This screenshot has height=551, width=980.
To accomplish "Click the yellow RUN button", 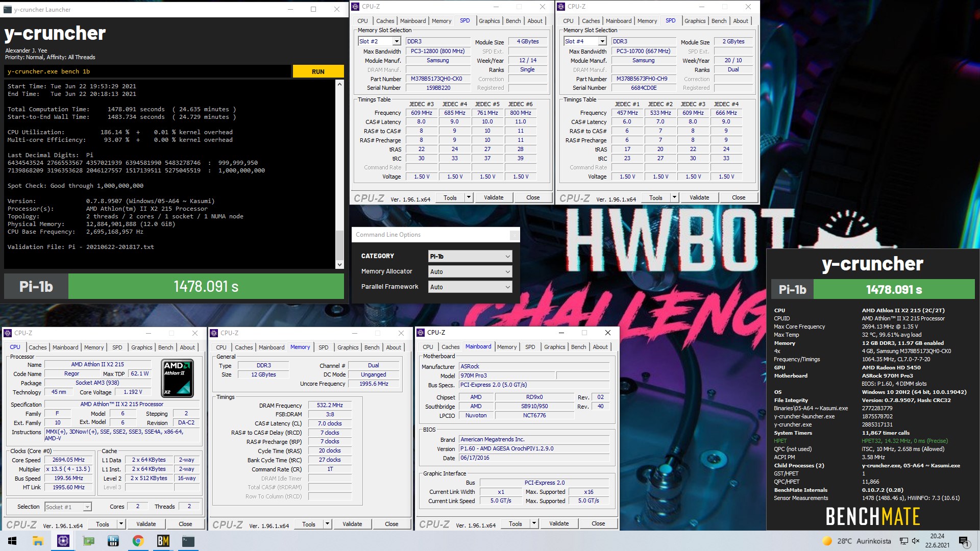I will click(x=318, y=71).
